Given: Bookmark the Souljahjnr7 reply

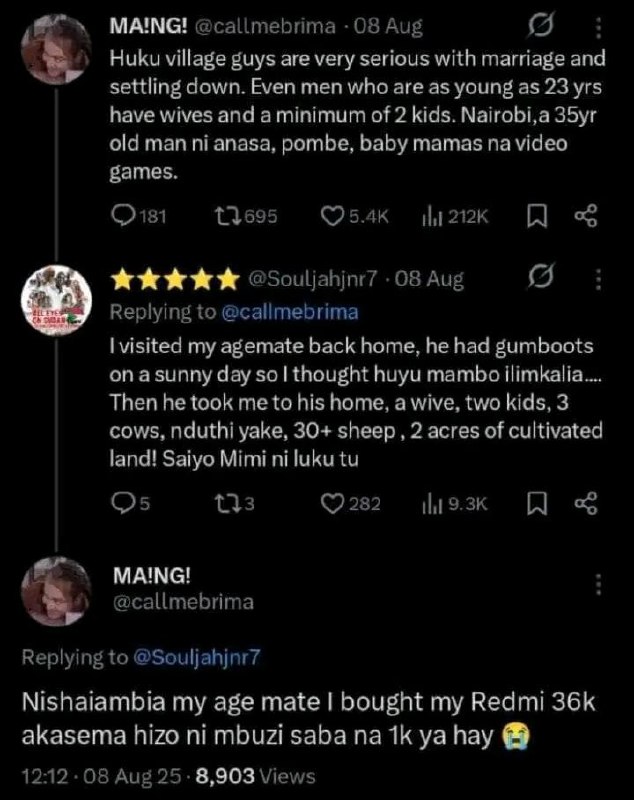Looking at the screenshot, I should 537,504.
